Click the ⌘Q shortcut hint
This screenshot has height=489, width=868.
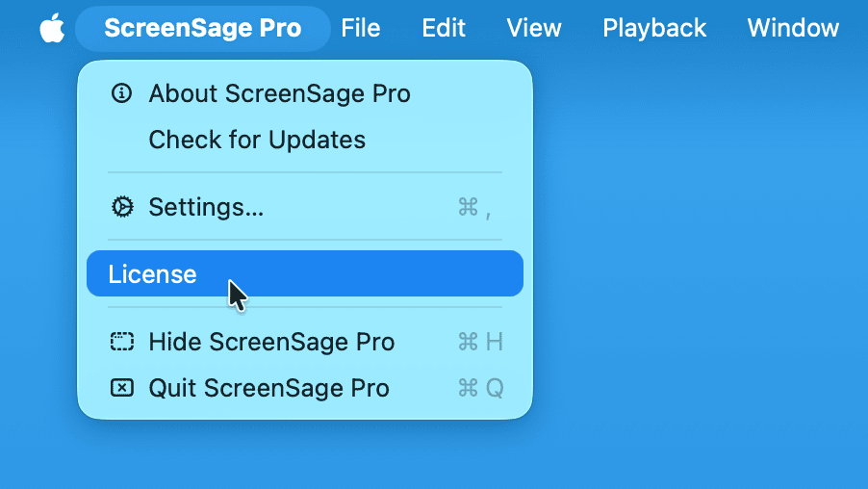(480, 388)
